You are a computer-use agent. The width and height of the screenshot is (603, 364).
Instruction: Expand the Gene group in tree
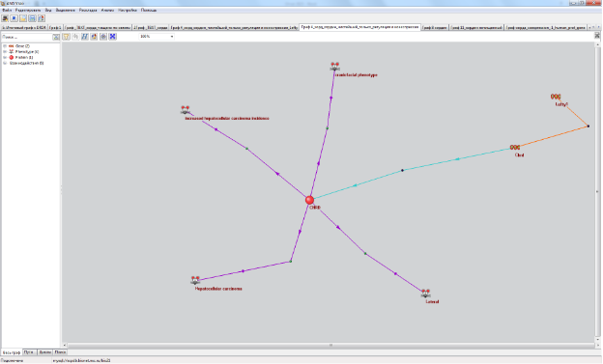click(x=5, y=45)
